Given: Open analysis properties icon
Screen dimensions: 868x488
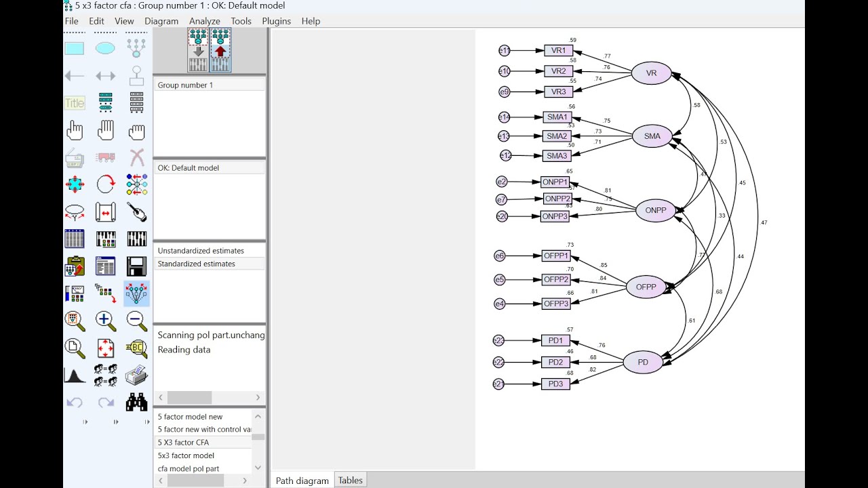Looking at the screenshot, I should coord(105,239).
